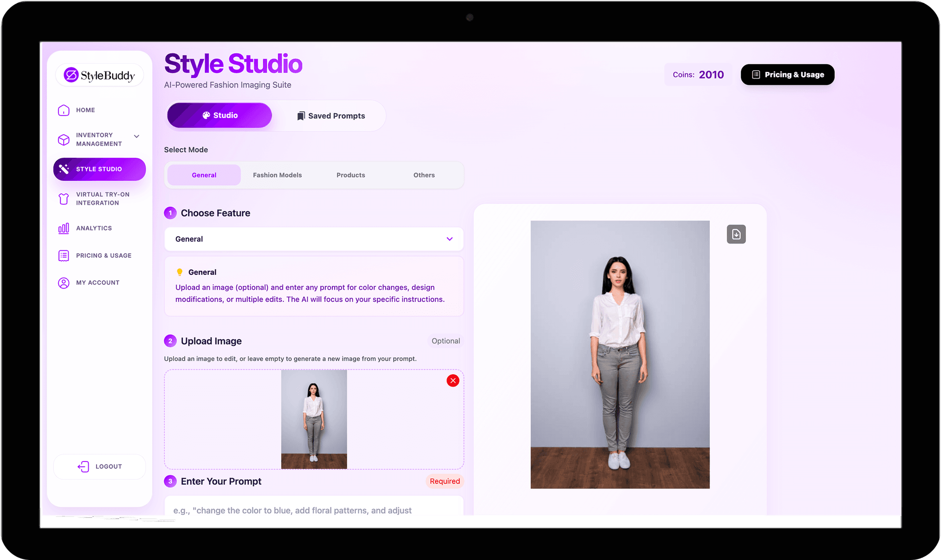Viewport: 941px width, 560px height.
Task: Click the prompt text input field
Action: (314, 508)
